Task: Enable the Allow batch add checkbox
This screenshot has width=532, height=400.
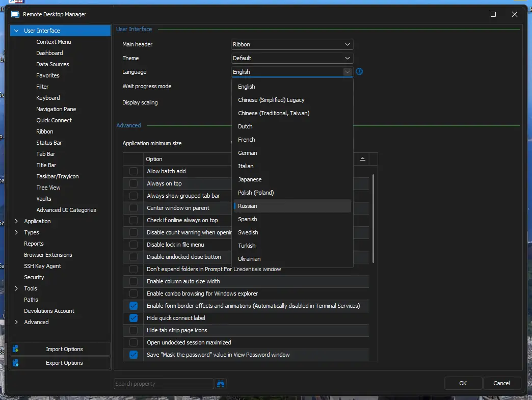Action: tap(134, 171)
